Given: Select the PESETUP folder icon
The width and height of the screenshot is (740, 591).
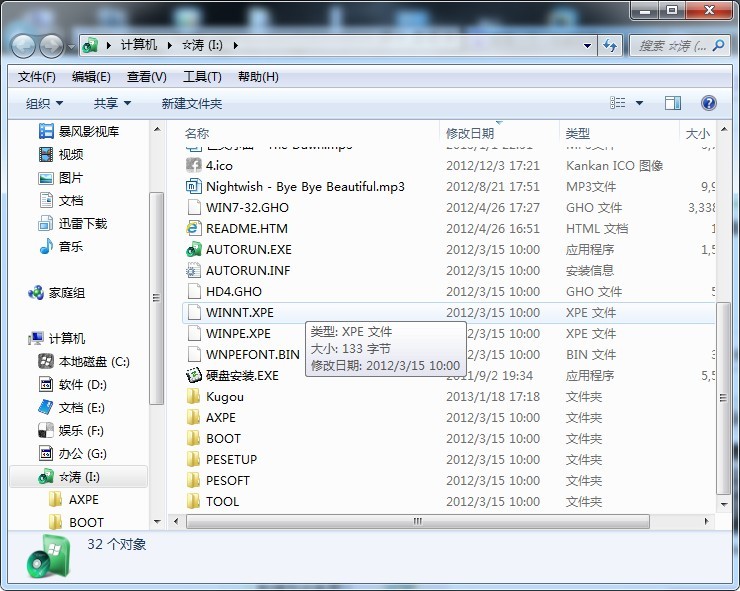Looking at the screenshot, I should pyautogui.click(x=193, y=459).
